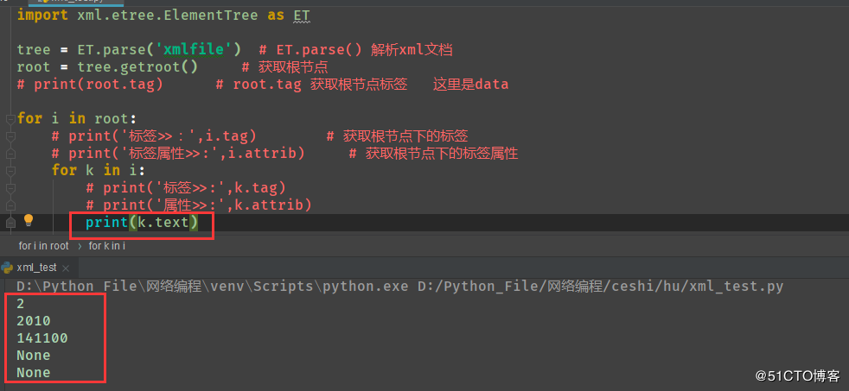Click the yellow lightbulb intention icon

pos(28,220)
